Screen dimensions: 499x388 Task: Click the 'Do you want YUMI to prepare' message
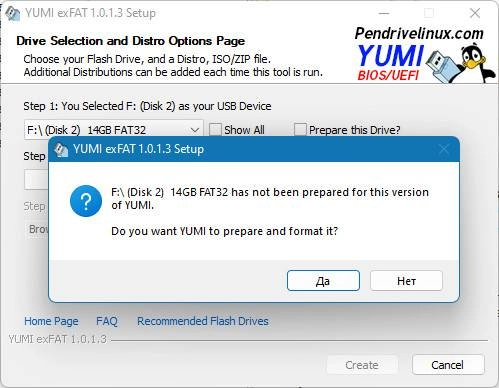(224, 231)
